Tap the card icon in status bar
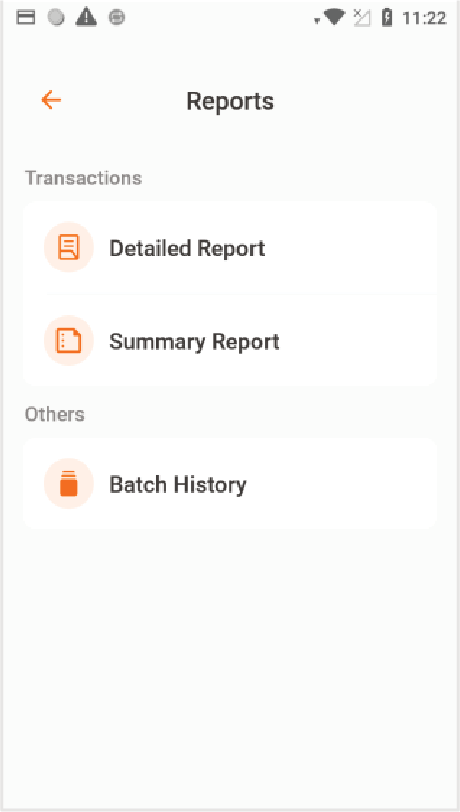 pyautogui.click(x=25, y=18)
